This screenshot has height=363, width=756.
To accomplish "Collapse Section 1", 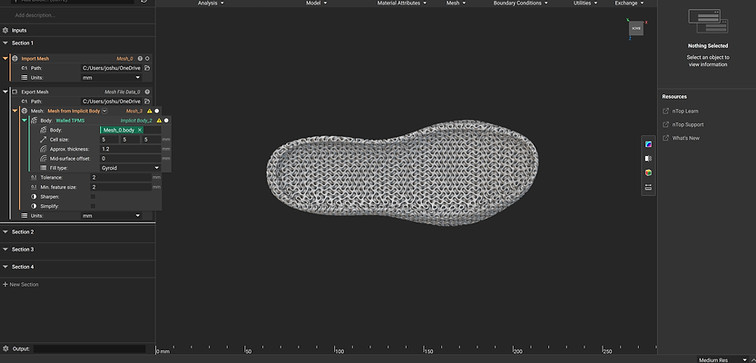I will coord(5,43).
